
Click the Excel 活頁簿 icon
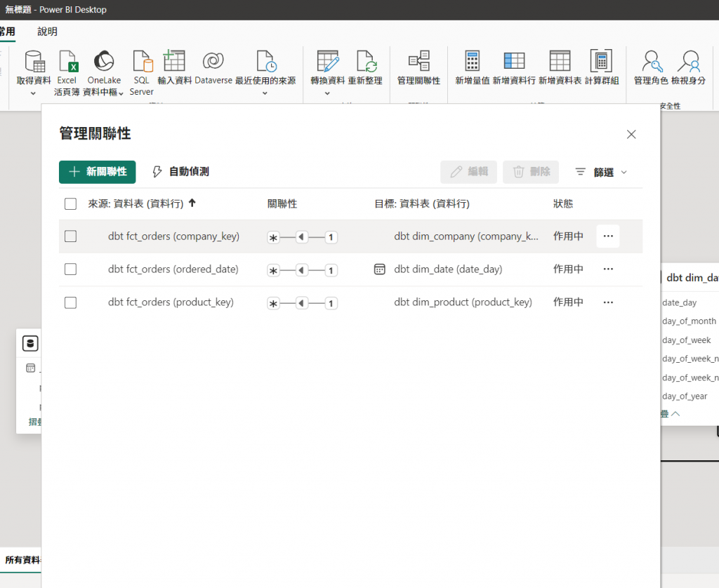tap(68, 62)
